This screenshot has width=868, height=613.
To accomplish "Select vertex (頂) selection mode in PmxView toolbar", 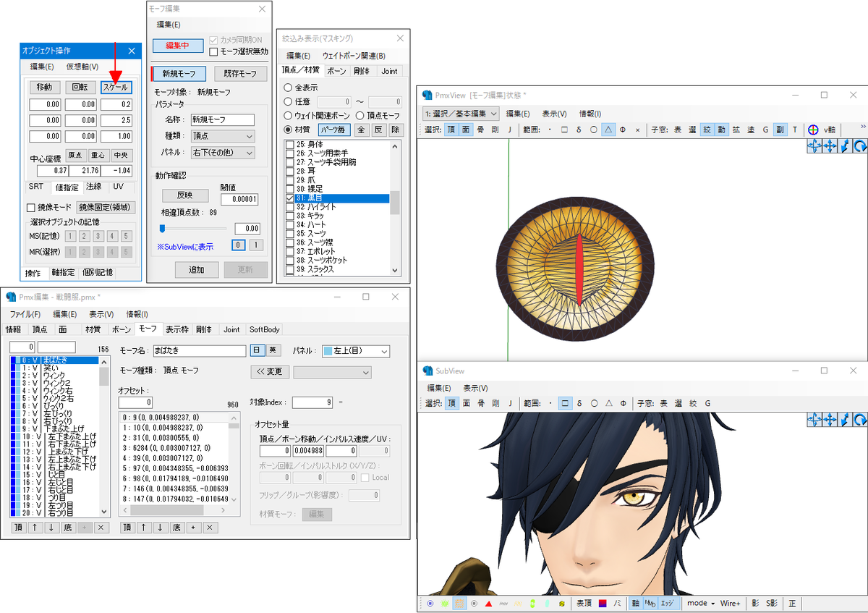I will click(451, 130).
